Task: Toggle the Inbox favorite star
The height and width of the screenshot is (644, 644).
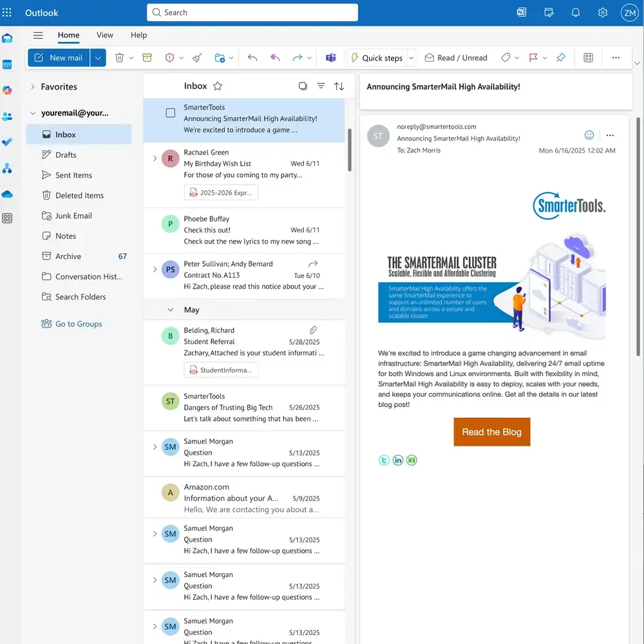Action: pos(218,85)
